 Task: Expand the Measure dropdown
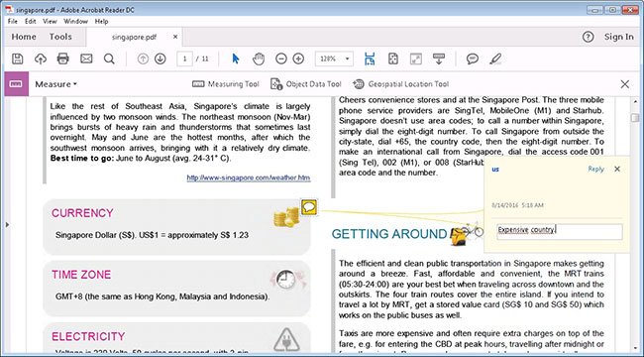(x=56, y=84)
